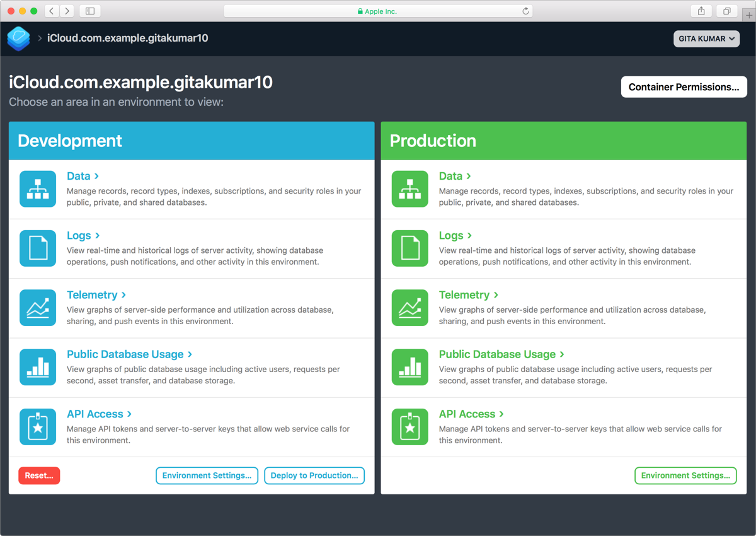Screen dimensions: 756x536
Task: Click the Development API Access link
Action: (x=99, y=414)
